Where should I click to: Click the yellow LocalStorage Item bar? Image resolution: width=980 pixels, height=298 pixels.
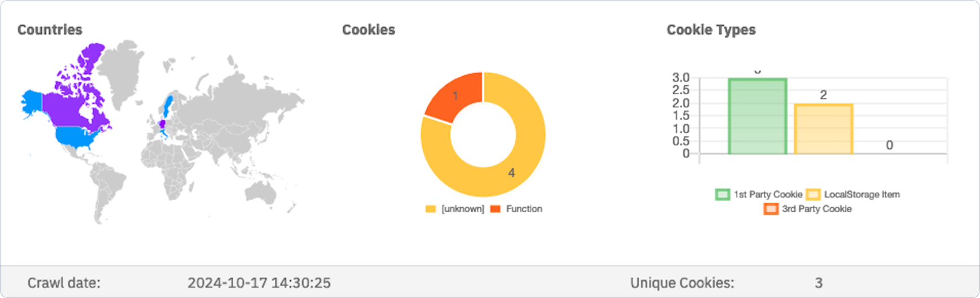823,129
